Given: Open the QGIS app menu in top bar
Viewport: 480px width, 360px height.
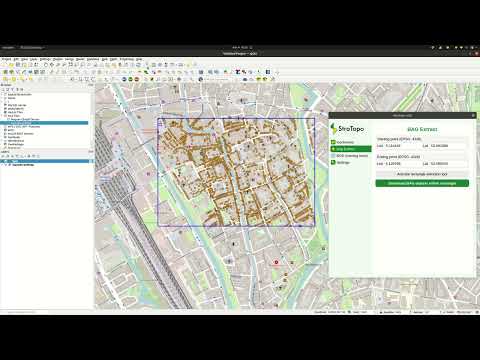Looking at the screenshot, I should [32, 48].
